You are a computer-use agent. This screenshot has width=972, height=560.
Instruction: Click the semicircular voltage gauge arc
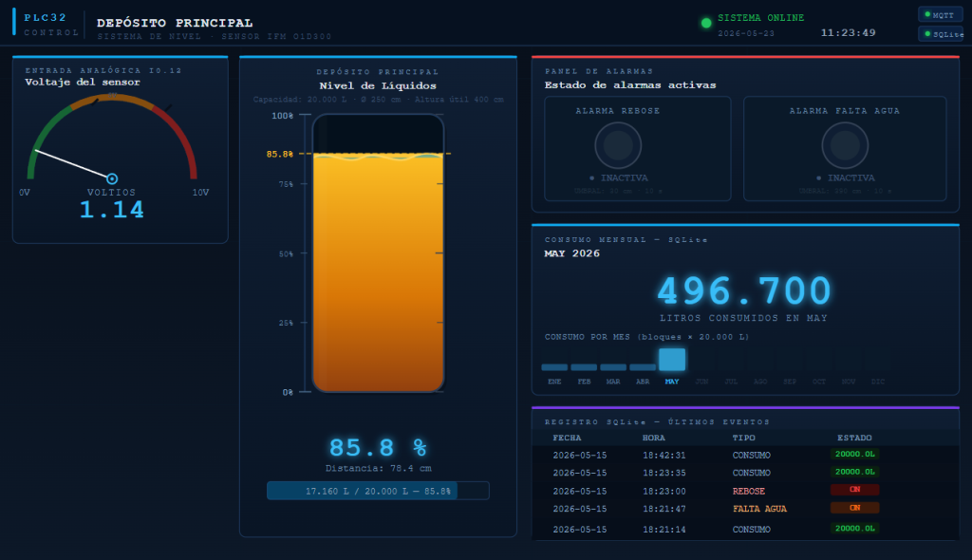point(112,137)
